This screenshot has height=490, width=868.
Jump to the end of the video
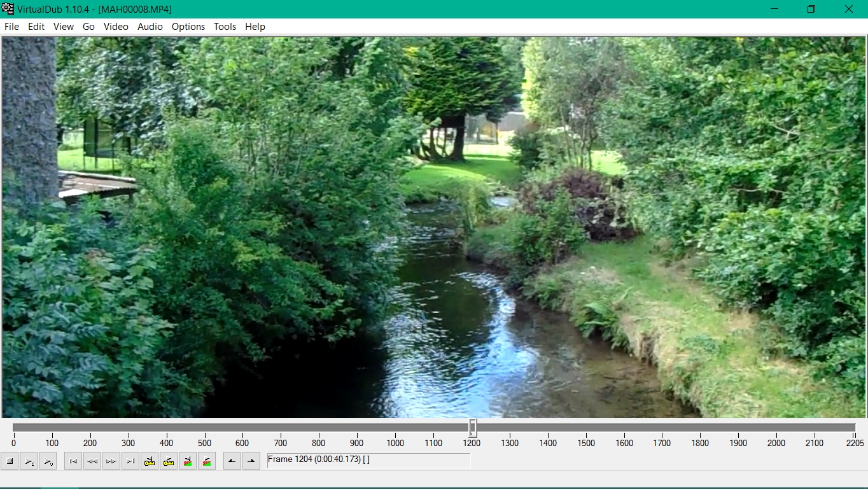click(x=130, y=461)
